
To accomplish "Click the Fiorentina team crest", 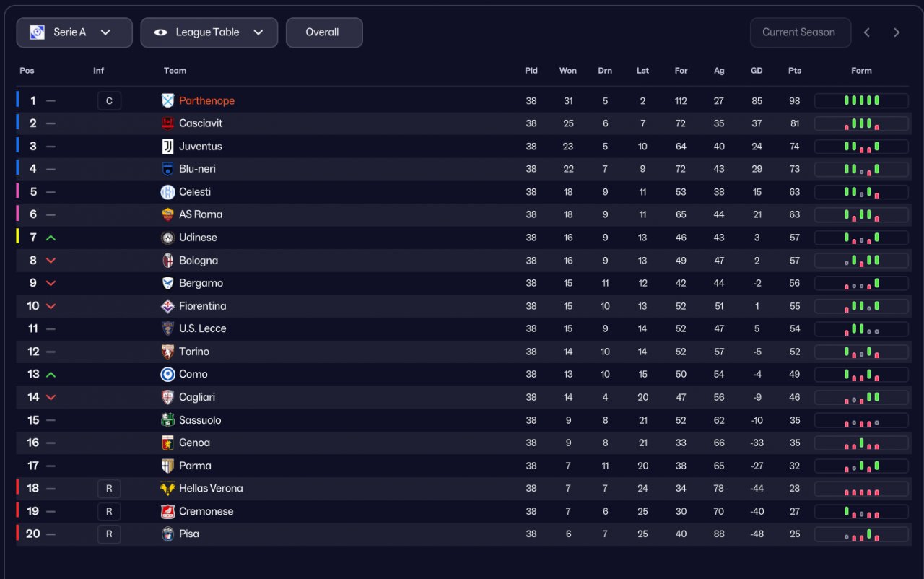I will 167,306.
